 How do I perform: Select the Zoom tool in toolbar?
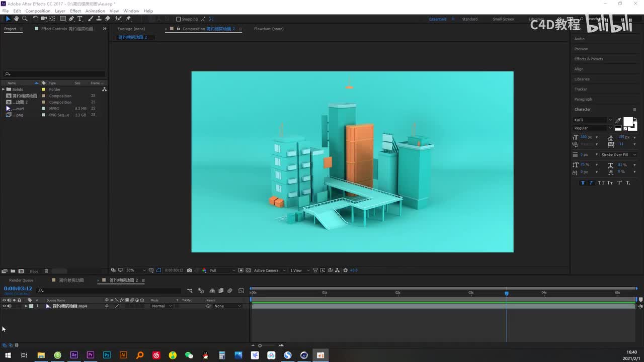[x=25, y=19]
